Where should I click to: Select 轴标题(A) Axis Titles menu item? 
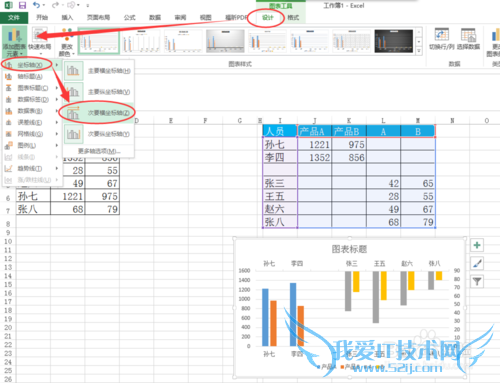31,77
